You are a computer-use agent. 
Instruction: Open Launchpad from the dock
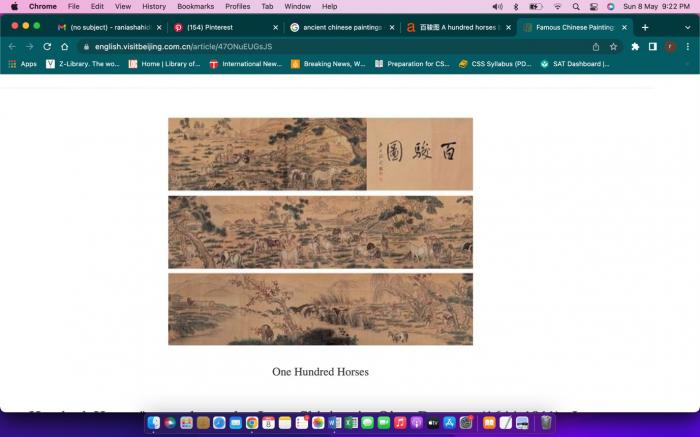[187, 422]
